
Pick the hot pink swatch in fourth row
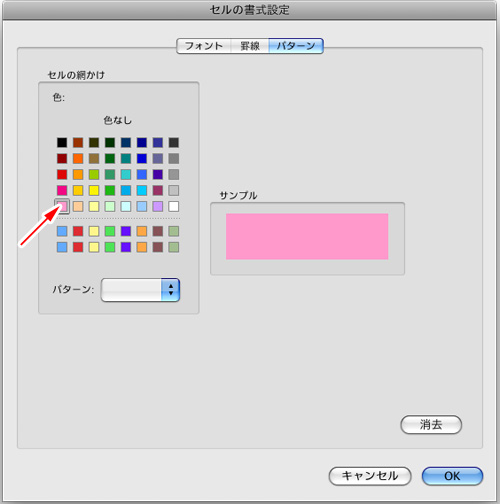[x=62, y=190]
